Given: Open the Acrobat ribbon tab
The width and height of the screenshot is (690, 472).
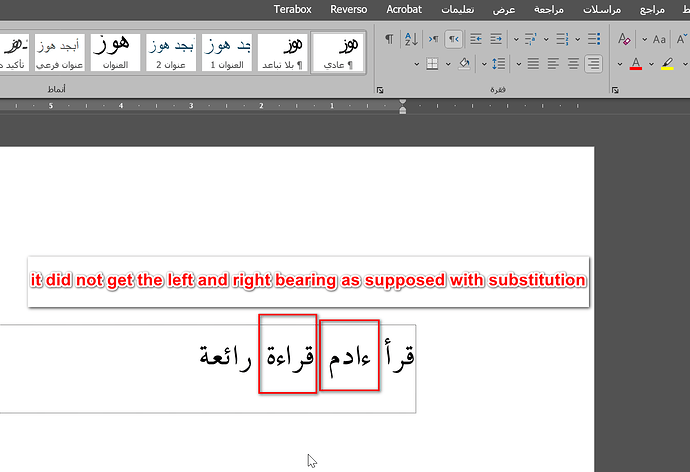Looking at the screenshot, I should click(404, 9).
